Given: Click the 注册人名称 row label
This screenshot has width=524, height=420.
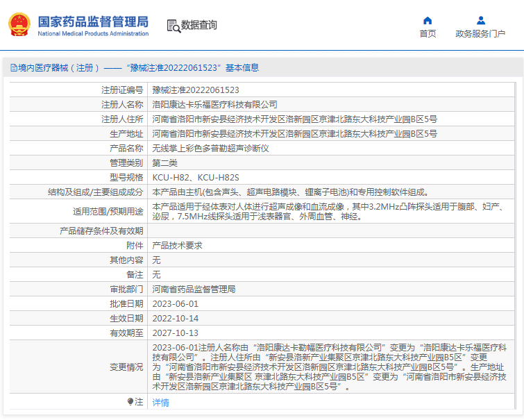Looking at the screenshot, I should [122, 105].
